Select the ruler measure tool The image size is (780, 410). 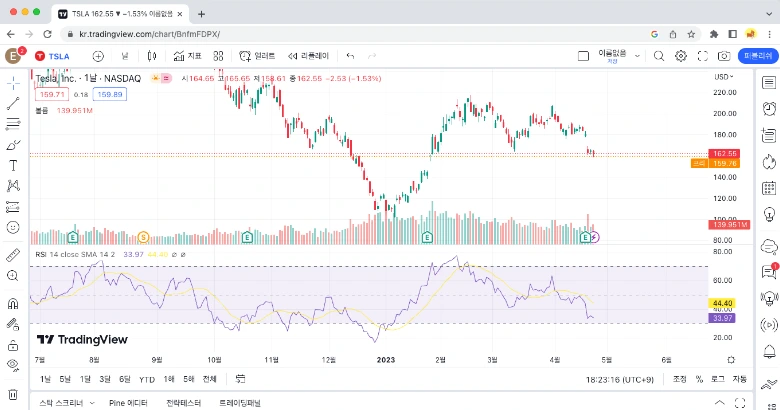click(13, 255)
